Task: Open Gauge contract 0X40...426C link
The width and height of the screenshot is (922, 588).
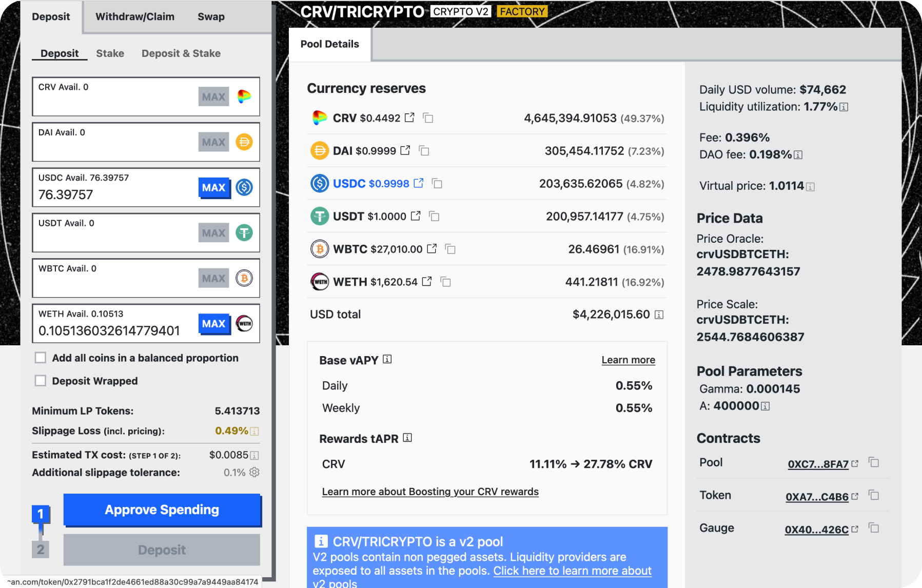Action: (816, 530)
